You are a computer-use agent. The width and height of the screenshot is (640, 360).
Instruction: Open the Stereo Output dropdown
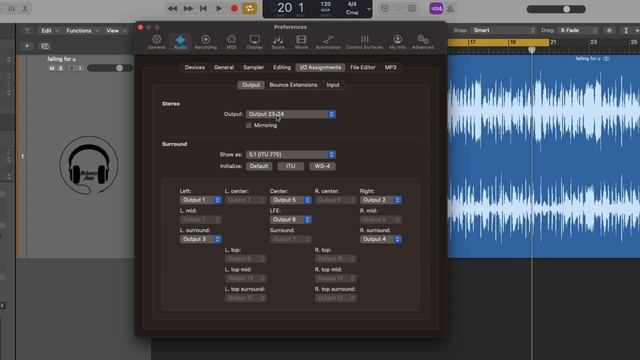pos(291,114)
